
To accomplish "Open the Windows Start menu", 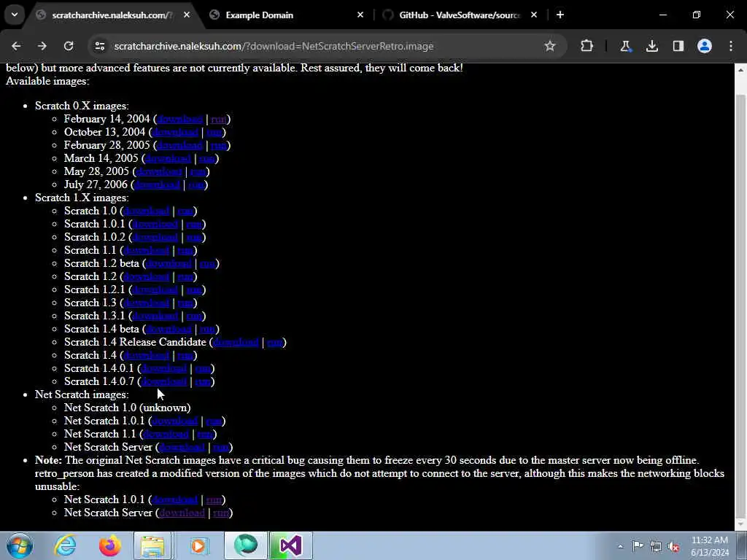I will tap(20, 545).
